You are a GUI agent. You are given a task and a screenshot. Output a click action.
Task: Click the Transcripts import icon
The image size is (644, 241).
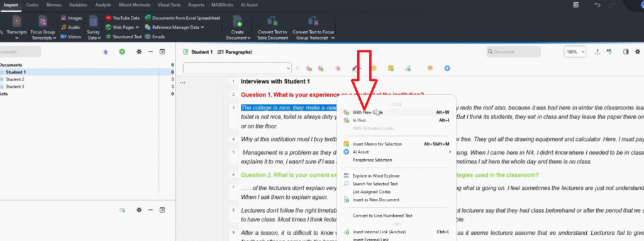point(17,21)
